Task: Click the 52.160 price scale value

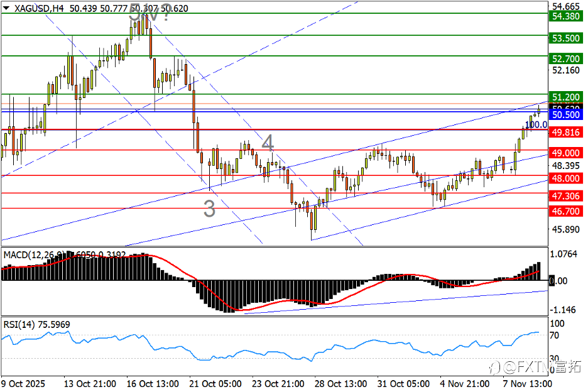Action: click(x=566, y=70)
